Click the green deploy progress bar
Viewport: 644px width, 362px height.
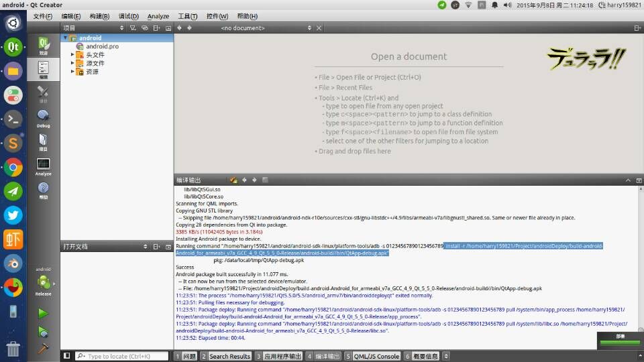pyautogui.click(x=620, y=343)
